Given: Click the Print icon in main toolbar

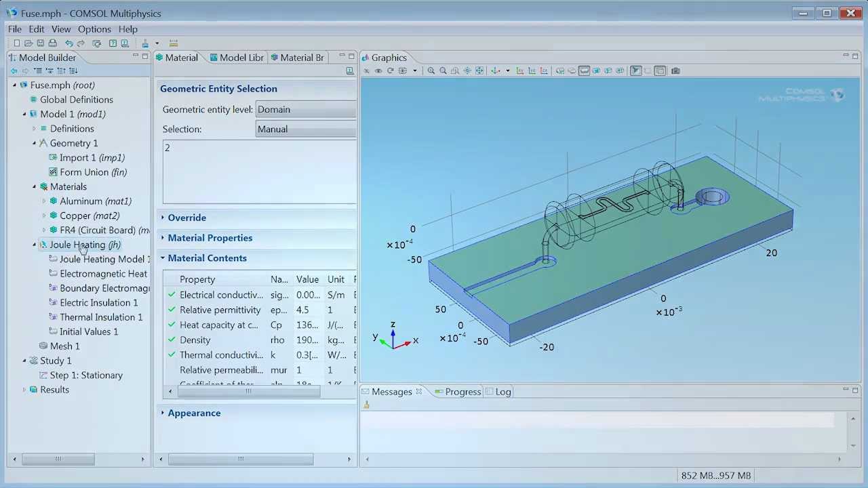Looking at the screenshot, I should [52, 43].
